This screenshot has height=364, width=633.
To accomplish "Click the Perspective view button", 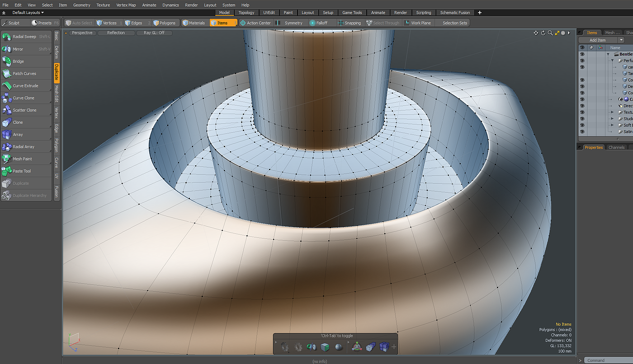I will tap(82, 33).
